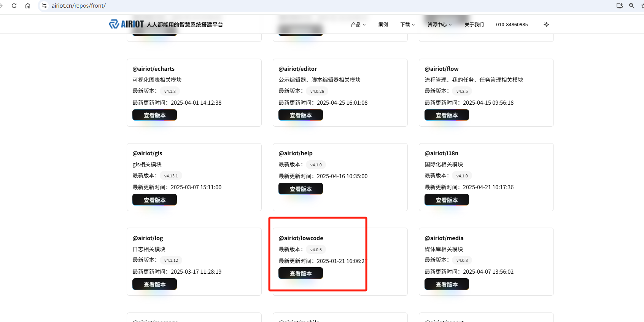Click update time 2025-03-17 11:28:19
The height and width of the screenshot is (322, 644).
196,272
